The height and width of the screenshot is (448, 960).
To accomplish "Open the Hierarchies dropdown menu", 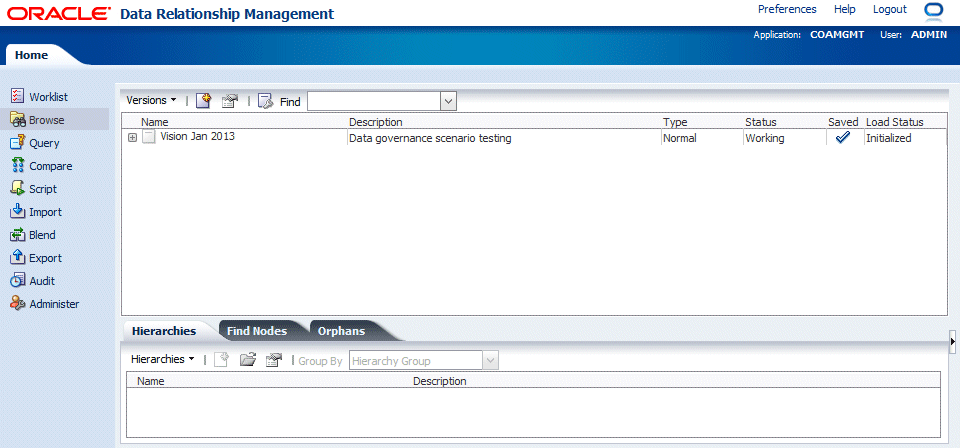I will [162, 359].
